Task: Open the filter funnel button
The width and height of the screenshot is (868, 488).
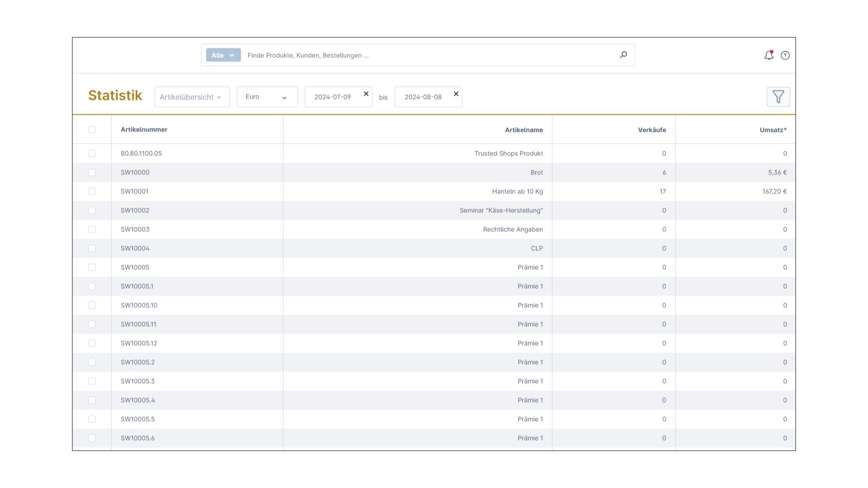Action: [778, 97]
